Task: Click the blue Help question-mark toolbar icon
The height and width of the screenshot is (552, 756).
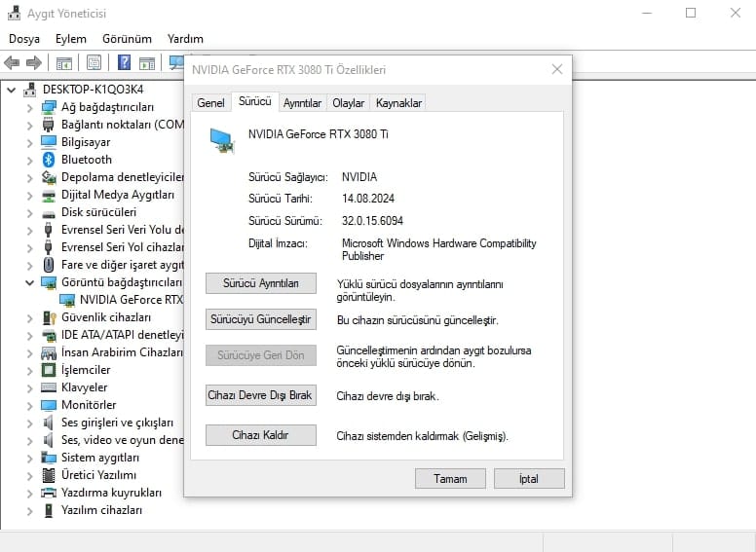Action: click(124, 62)
